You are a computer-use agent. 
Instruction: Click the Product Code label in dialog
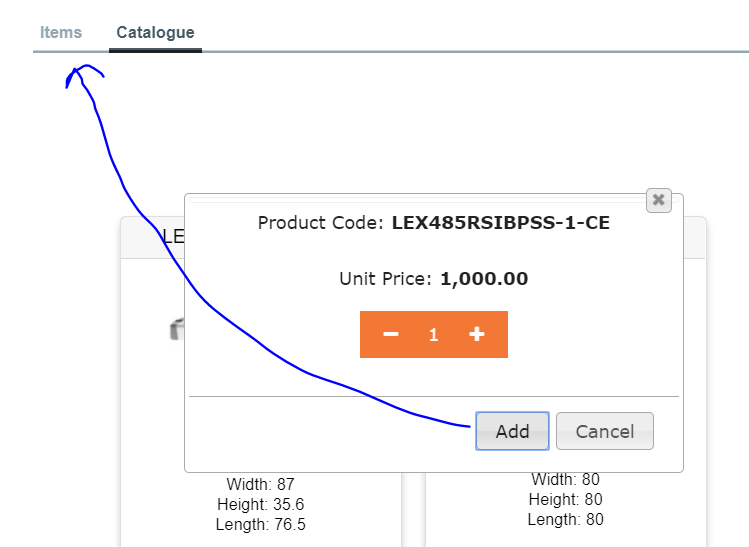coord(320,223)
